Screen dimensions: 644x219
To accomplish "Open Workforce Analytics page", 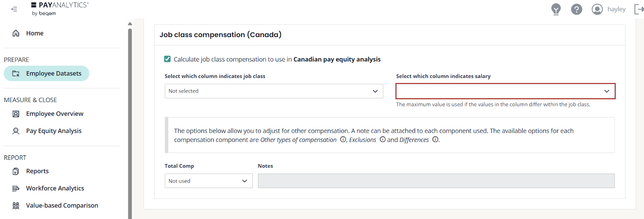I will (55, 188).
